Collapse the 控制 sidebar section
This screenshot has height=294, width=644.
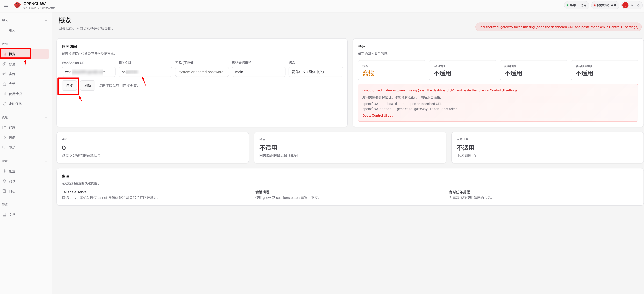coord(46,44)
